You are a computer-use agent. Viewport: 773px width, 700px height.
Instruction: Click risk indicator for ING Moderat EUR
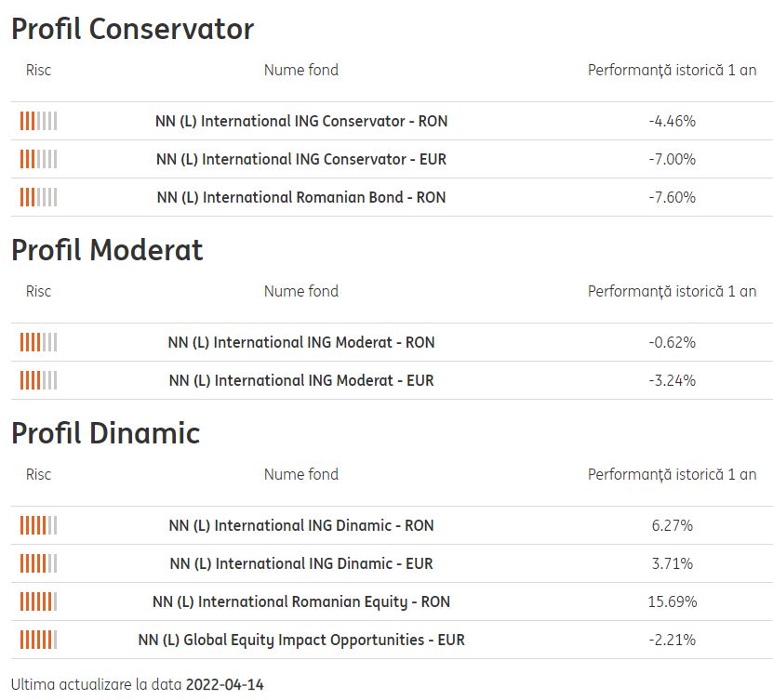pos(38,380)
